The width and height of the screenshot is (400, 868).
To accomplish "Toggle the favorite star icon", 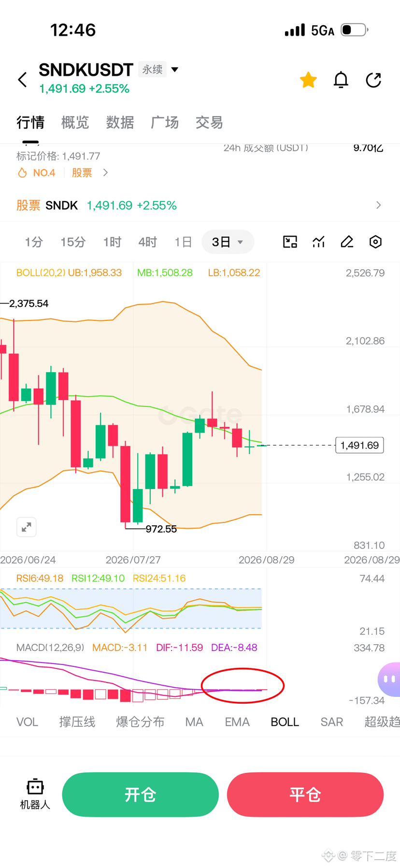I will click(x=308, y=80).
